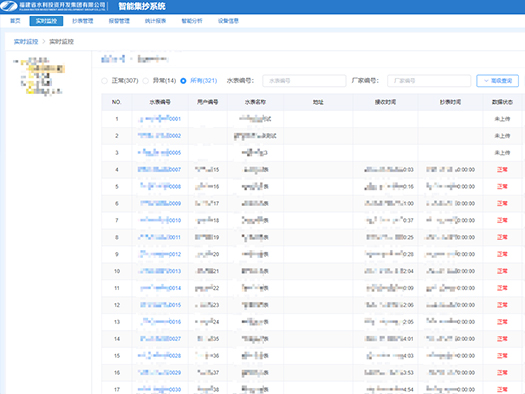Click the 地址 column header
Screen dimensions: 525x394
click(318, 102)
